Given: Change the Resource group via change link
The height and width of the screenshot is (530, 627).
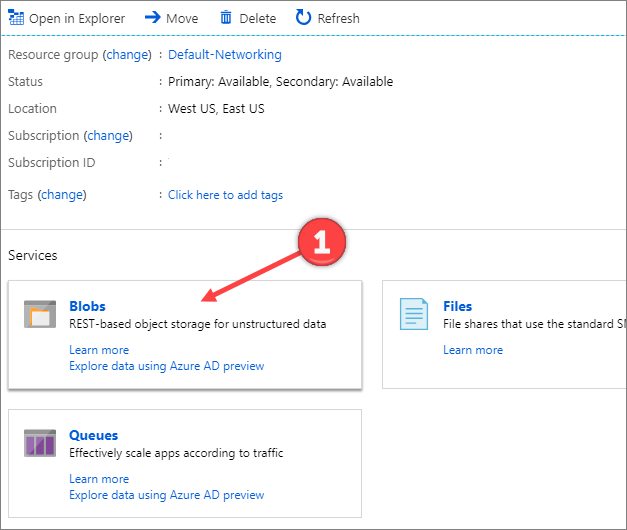Looking at the screenshot, I should point(127,54).
